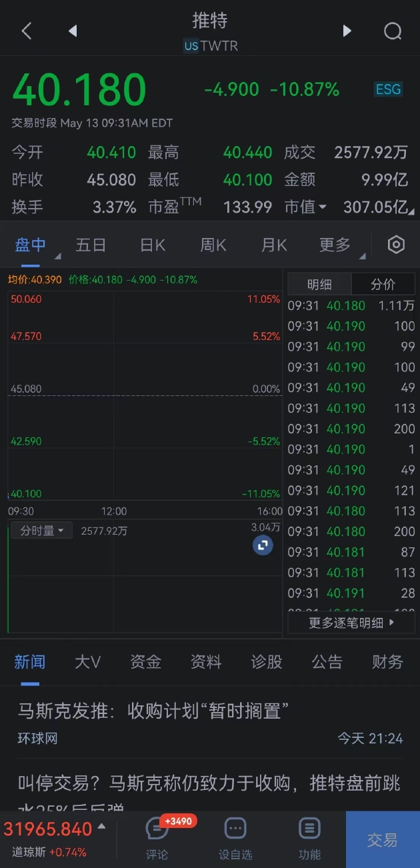Screen dimensions: 420x868
Task: Open the 马斯克发推 news headline
Action: (x=153, y=711)
